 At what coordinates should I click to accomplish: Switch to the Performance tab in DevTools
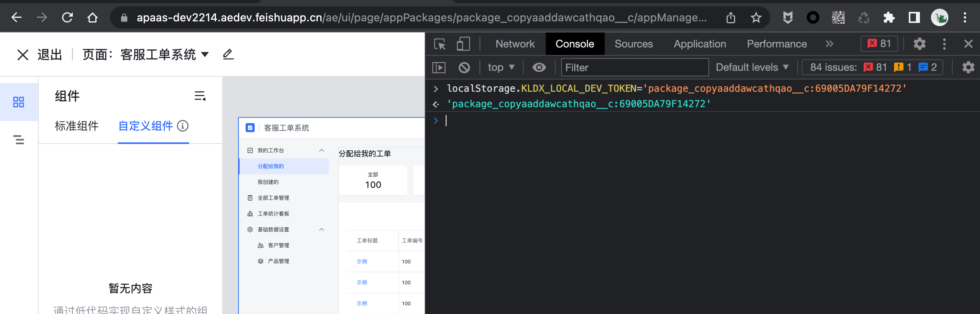tap(777, 44)
